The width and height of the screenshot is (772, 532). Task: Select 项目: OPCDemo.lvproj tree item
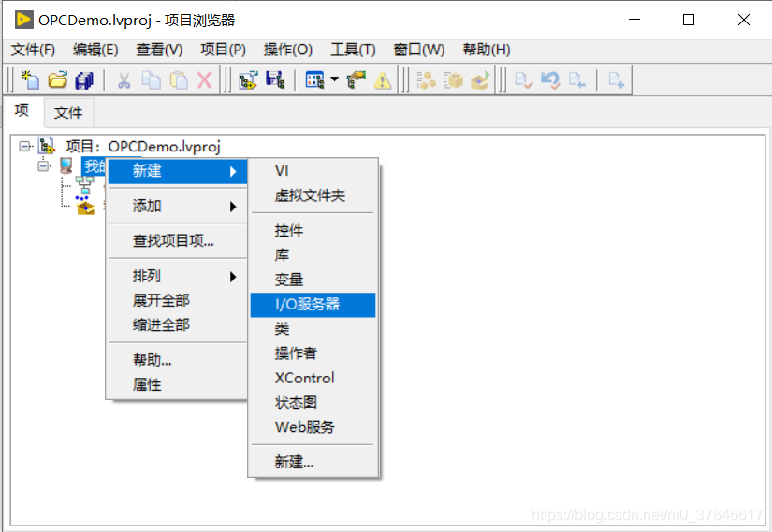click(x=143, y=147)
